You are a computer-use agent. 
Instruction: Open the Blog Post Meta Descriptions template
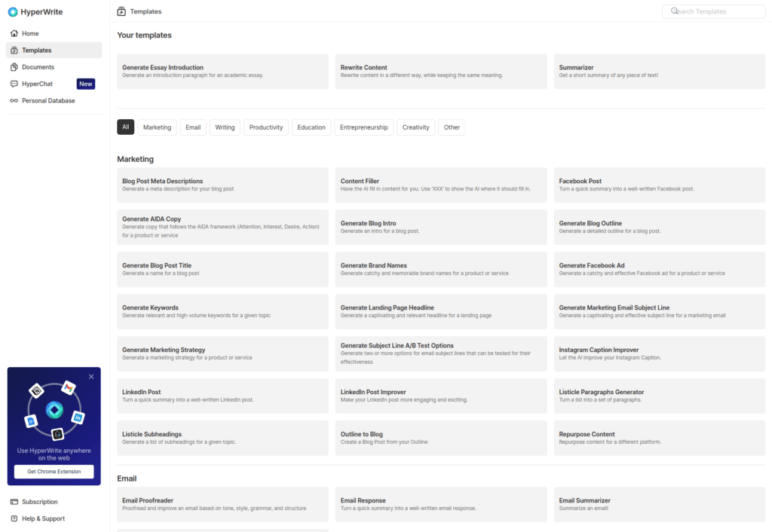pyautogui.click(x=222, y=185)
